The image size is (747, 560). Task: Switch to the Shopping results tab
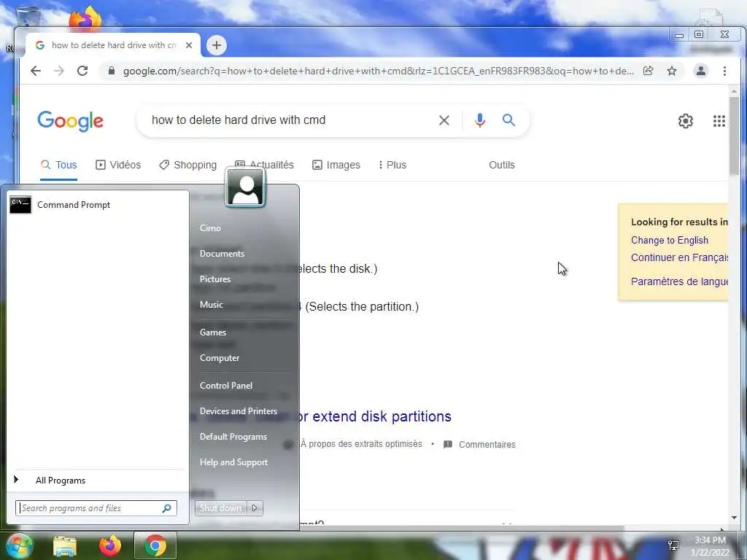click(187, 165)
